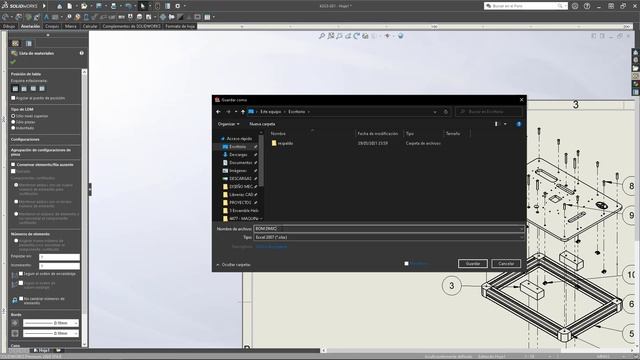This screenshot has height=360, width=640.
Task: Collapse folders with Ocultar carpetas
Action: click(233, 264)
